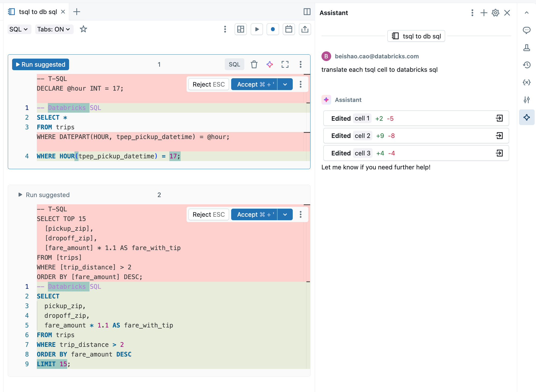This screenshot has height=392, width=536.
Task: Toggle side-by-side layout view icon
Action: pyautogui.click(x=307, y=12)
